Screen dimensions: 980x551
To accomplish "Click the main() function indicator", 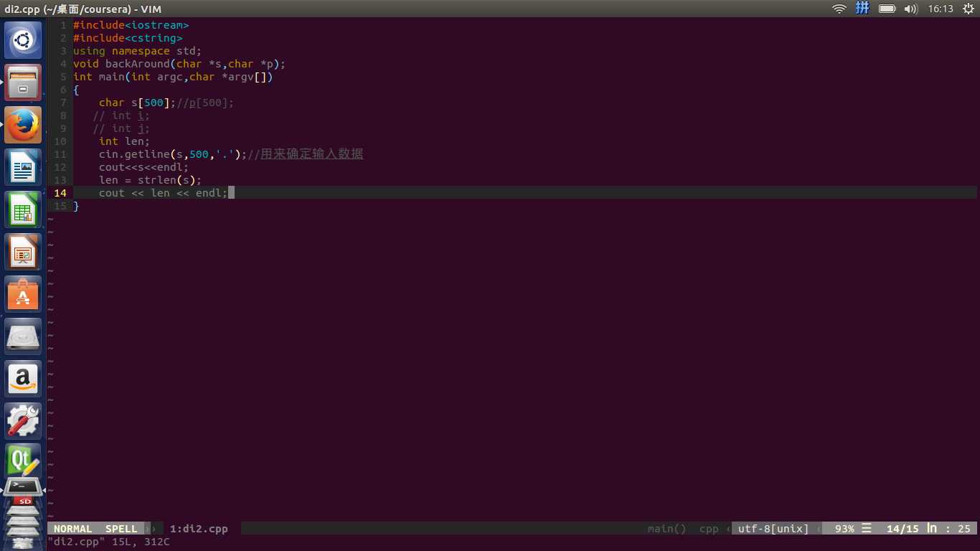I will coord(666,529).
